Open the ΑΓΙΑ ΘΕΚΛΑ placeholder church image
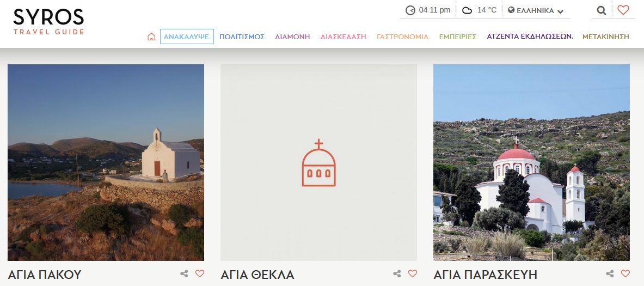Viewport: 644px width, 286px height. point(318,162)
